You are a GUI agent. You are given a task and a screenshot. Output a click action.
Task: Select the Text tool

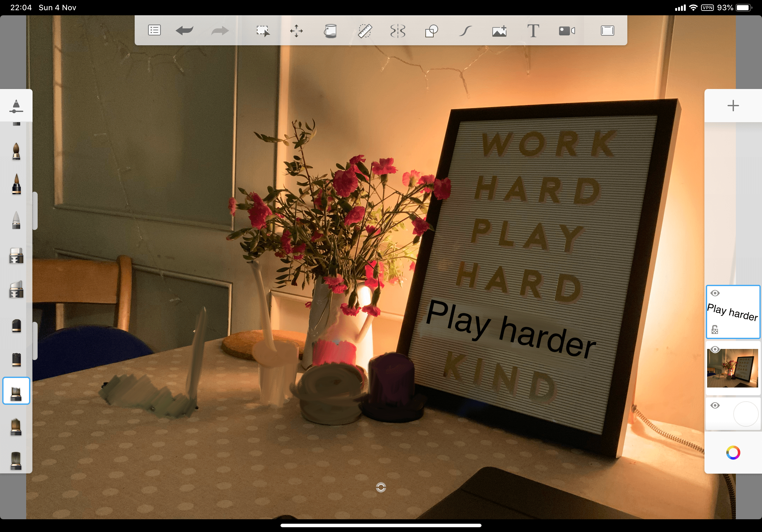[x=533, y=31]
